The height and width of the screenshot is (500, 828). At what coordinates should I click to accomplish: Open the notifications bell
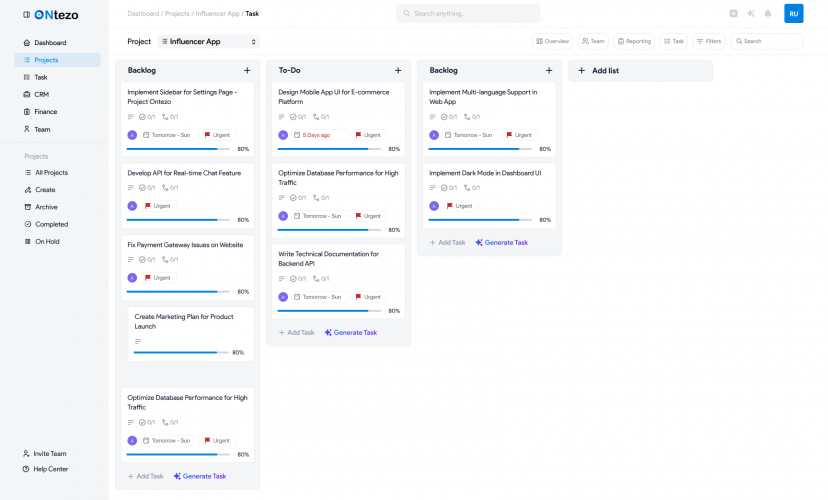(767, 14)
